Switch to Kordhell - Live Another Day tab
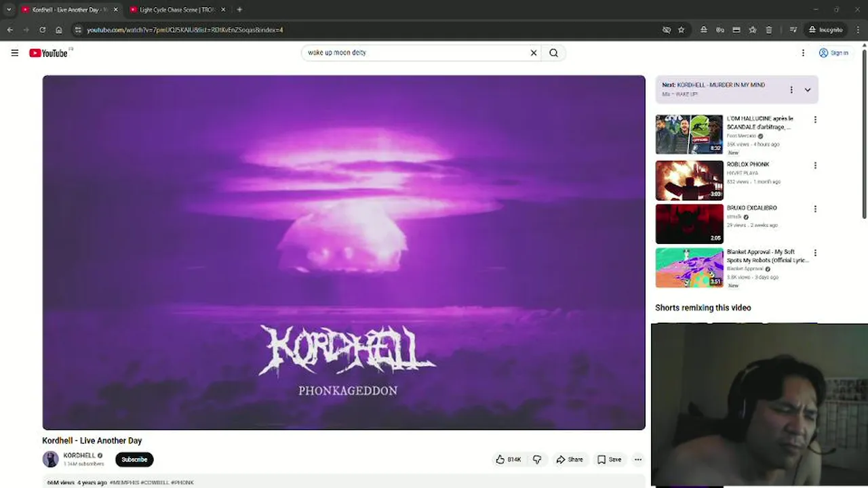The width and height of the screenshot is (868, 488). 68,9
